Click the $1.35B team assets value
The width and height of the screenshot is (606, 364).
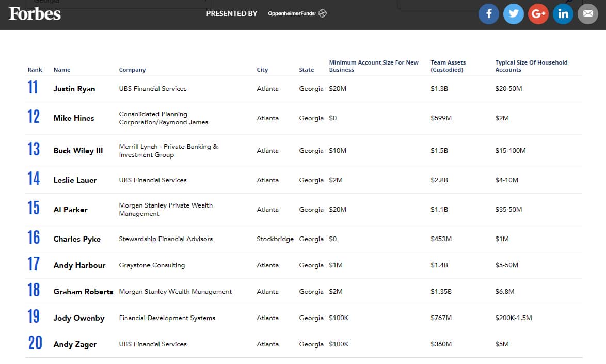pos(441,292)
